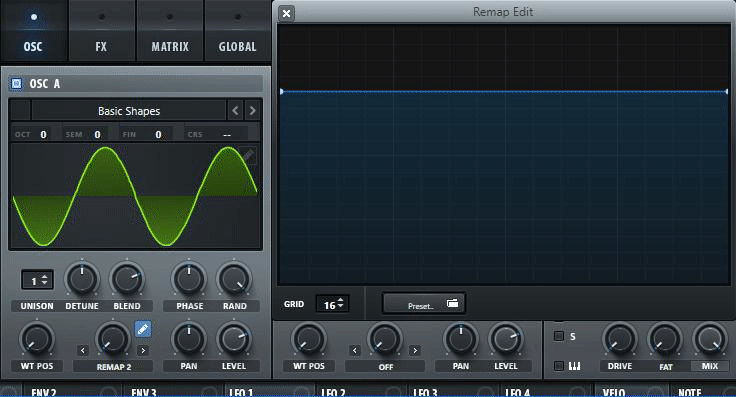Open the wavetable editor pencil on waveform display
The image size is (736, 397).
tap(248, 155)
